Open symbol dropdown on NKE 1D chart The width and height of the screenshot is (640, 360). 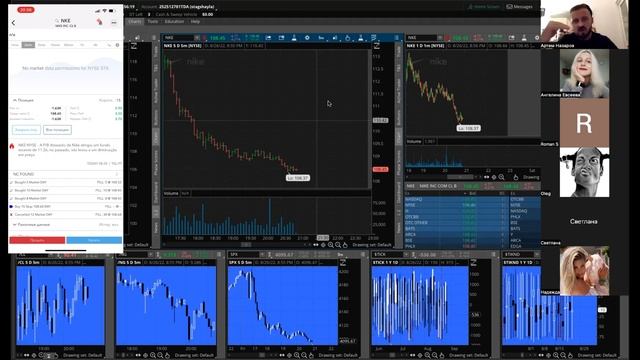440,38
